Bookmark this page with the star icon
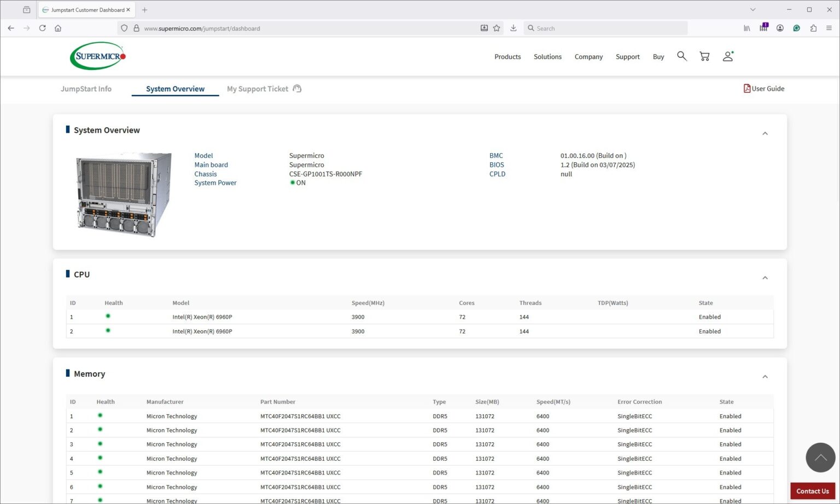The width and height of the screenshot is (840, 504). (x=497, y=28)
